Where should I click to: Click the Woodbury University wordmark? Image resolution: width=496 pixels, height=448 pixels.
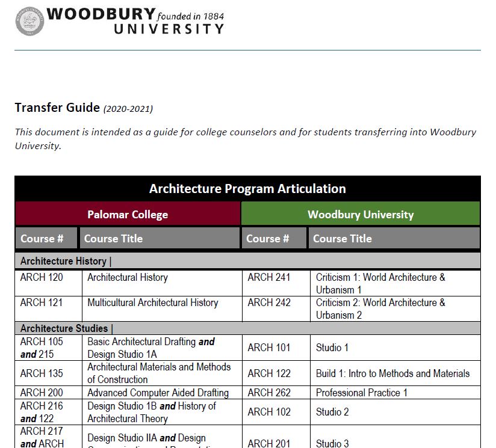pyautogui.click(x=135, y=21)
